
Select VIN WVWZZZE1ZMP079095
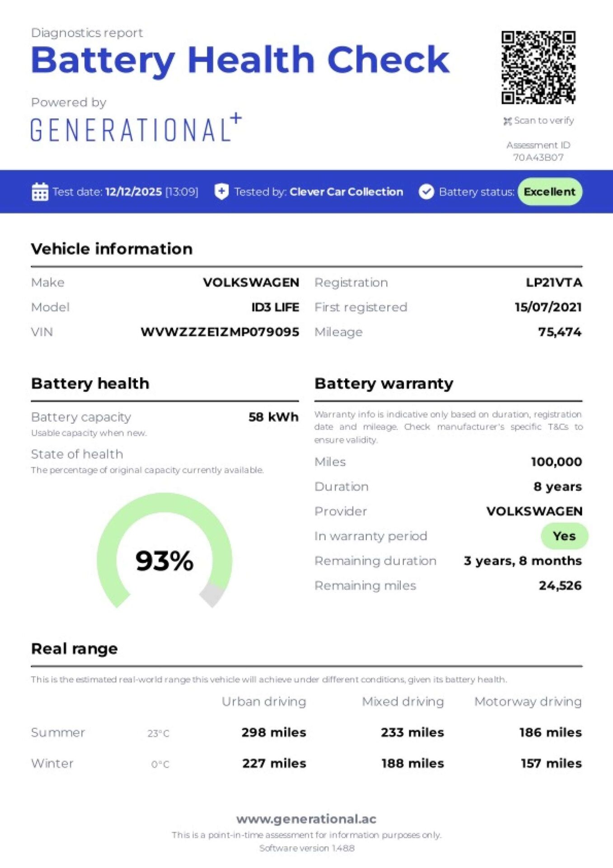pos(220,332)
